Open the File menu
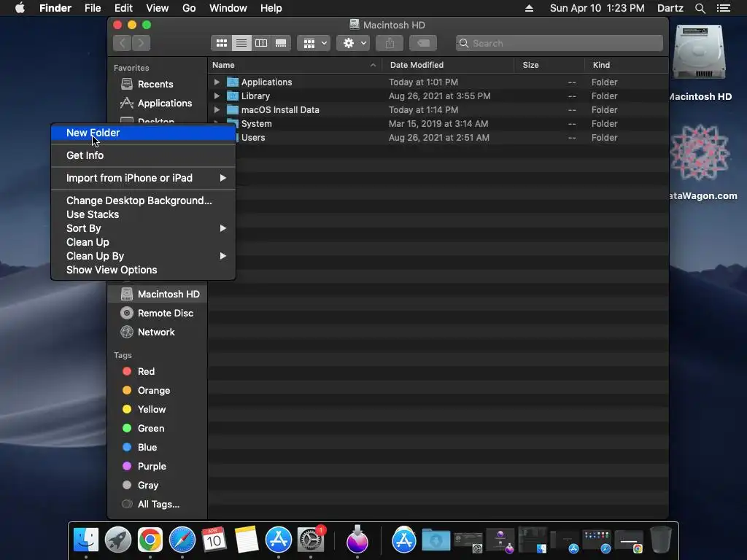747x560 pixels. pyautogui.click(x=93, y=8)
